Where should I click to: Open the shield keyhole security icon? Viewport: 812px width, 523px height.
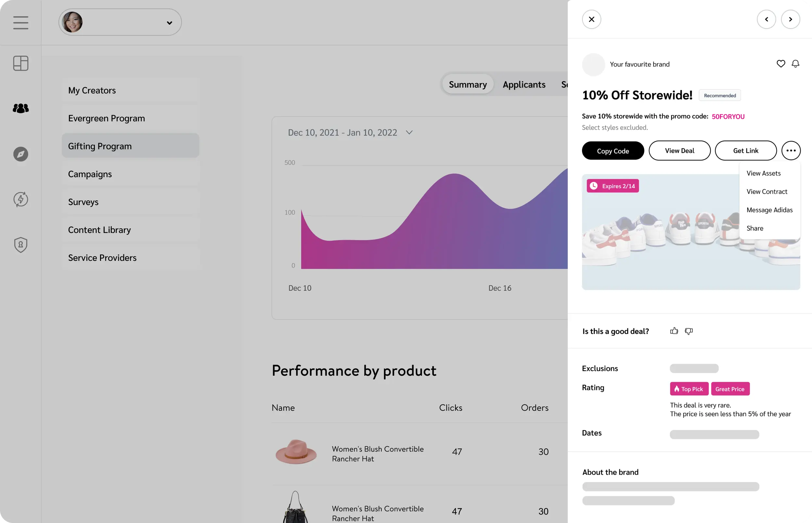click(x=21, y=245)
